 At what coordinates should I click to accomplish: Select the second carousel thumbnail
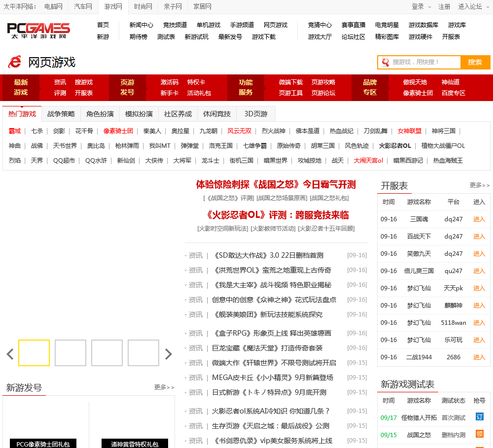point(70,353)
